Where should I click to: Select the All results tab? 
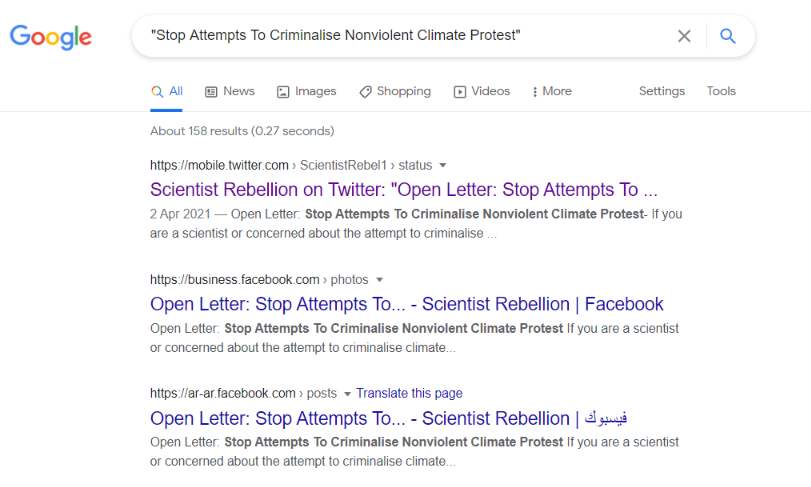click(167, 92)
